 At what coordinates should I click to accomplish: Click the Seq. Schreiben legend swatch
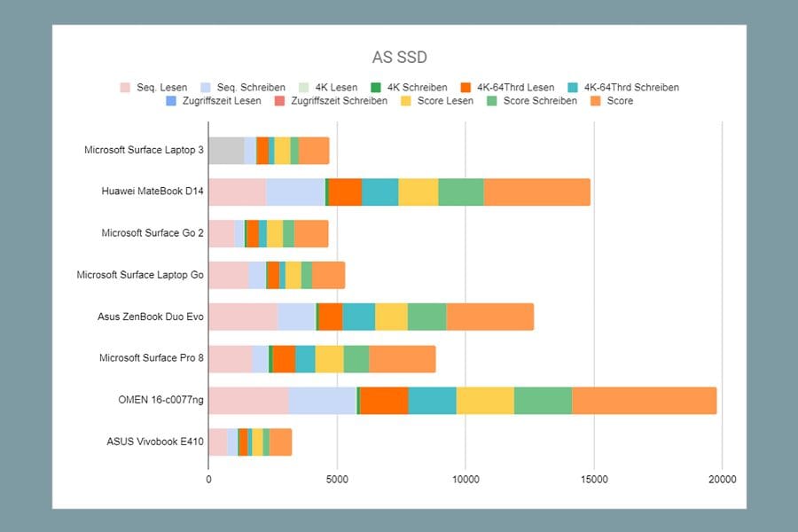click(206, 88)
